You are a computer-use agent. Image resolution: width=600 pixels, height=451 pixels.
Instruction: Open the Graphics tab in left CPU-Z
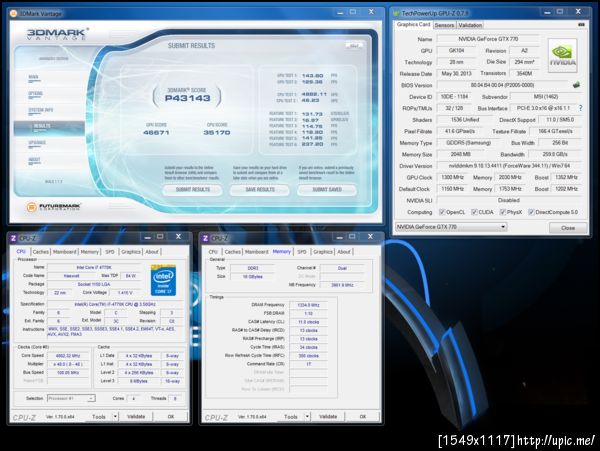[130, 252]
